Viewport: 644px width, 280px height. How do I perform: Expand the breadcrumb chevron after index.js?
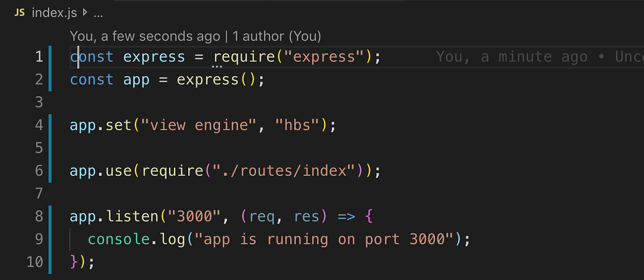(85, 13)
